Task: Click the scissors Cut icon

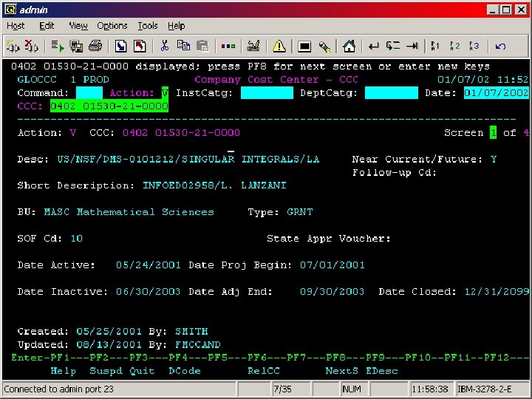Action: coord(165,46)
